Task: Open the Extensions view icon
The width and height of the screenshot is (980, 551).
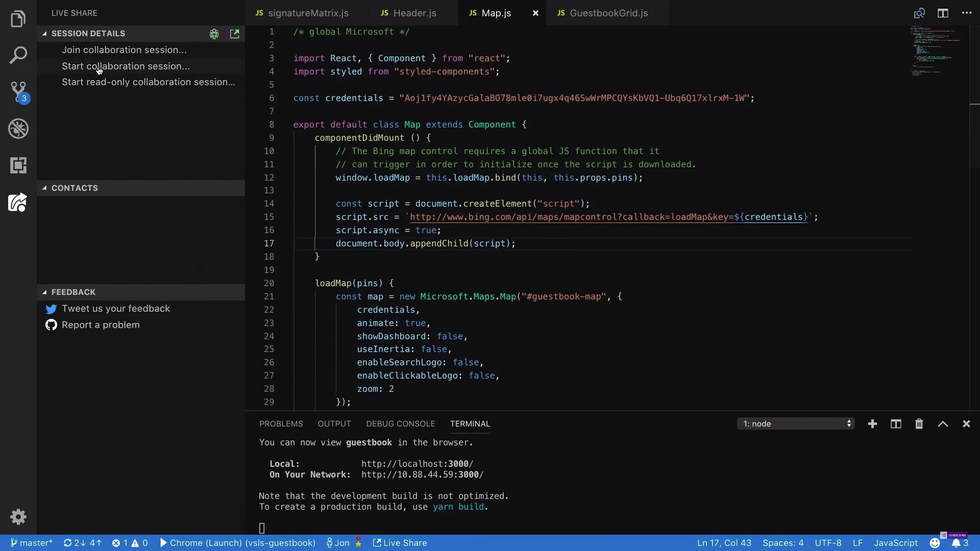Action: click(x=18, y=165)
